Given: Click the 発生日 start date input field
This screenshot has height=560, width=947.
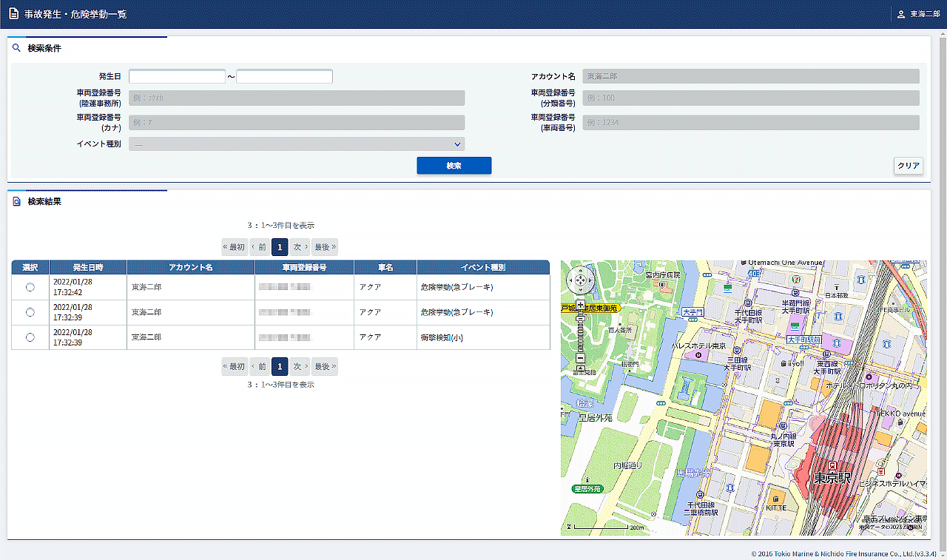Looking at the screenshot, I should (177, 77).
